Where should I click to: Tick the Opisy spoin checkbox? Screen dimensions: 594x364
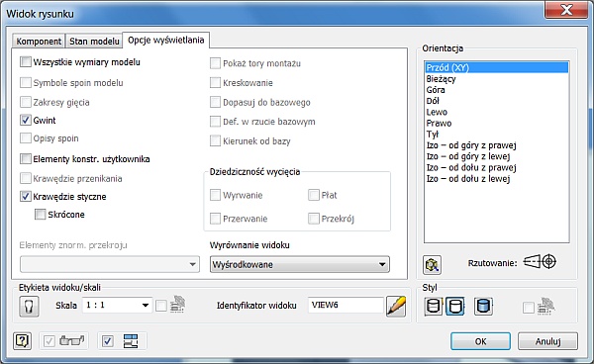click(26, 138)
